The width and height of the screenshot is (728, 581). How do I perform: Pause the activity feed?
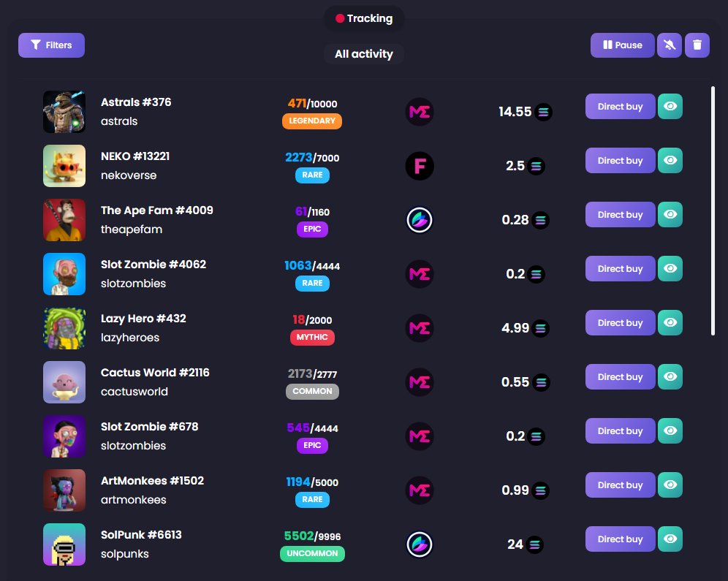coord(622,45)
